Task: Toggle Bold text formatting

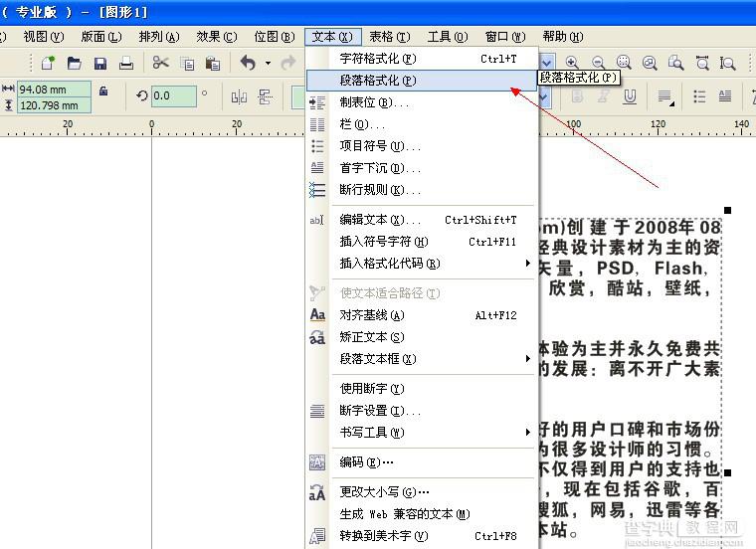Action: pyautogui.click(x=577, y=96)
